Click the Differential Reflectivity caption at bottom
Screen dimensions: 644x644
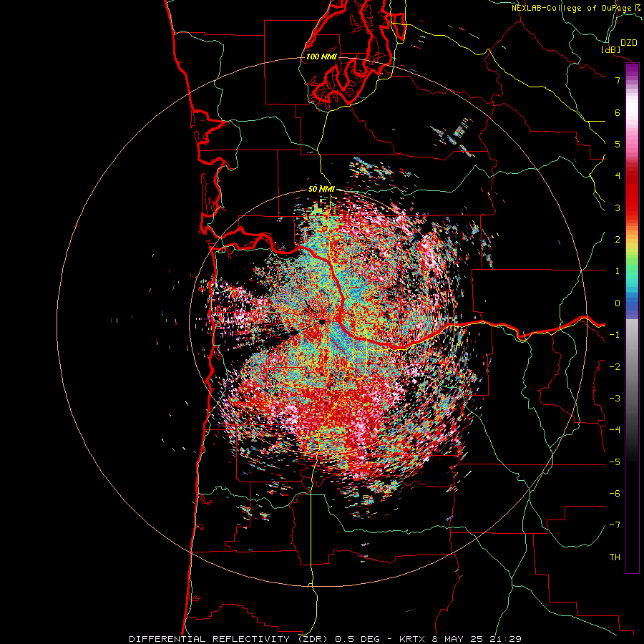tap(325, 639)
